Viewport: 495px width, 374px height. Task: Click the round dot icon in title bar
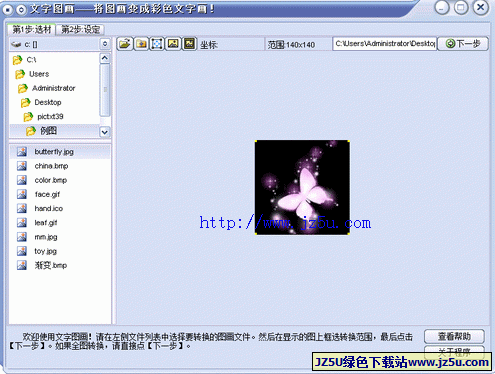[x=7, y=10]
